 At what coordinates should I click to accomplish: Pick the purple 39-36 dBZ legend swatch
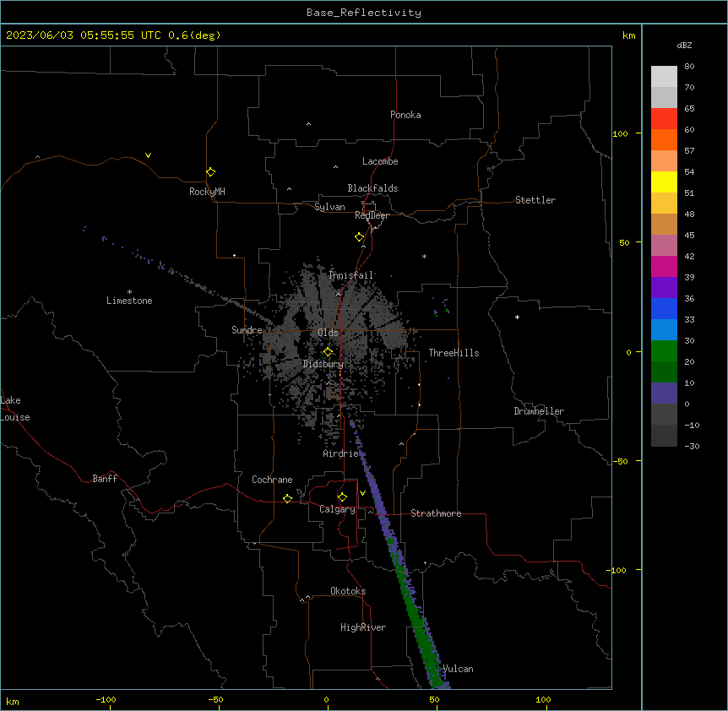pos(664,288)
